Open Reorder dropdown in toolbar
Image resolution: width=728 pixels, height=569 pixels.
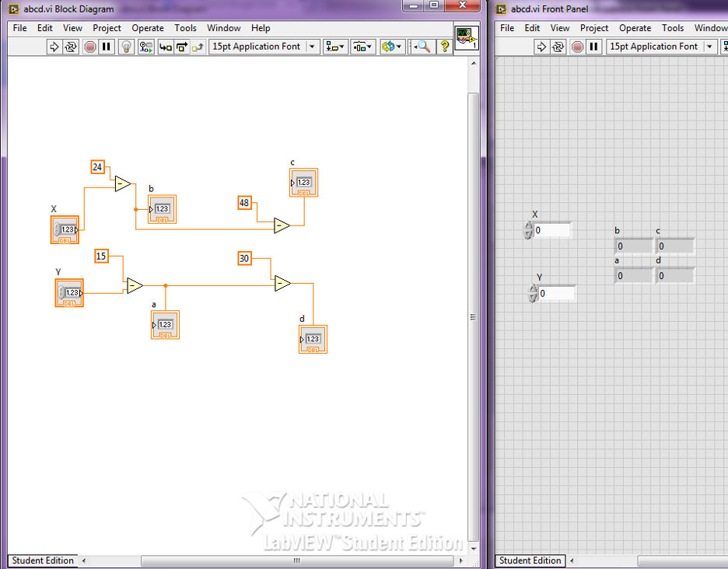click(x=391, y=47)
